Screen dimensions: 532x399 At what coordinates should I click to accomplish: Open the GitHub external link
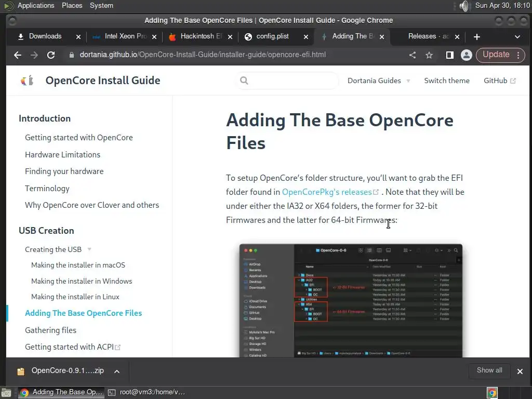pyautogui.click(x=499, y=81)
